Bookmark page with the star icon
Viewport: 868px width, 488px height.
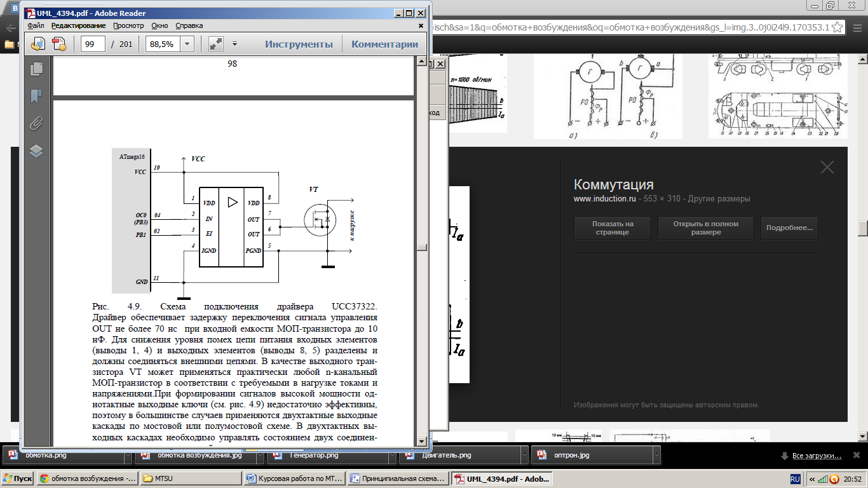[x=838, y=27]
